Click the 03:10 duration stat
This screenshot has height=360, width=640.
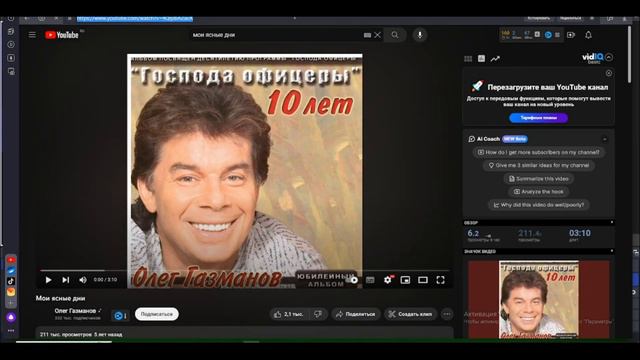580,233
